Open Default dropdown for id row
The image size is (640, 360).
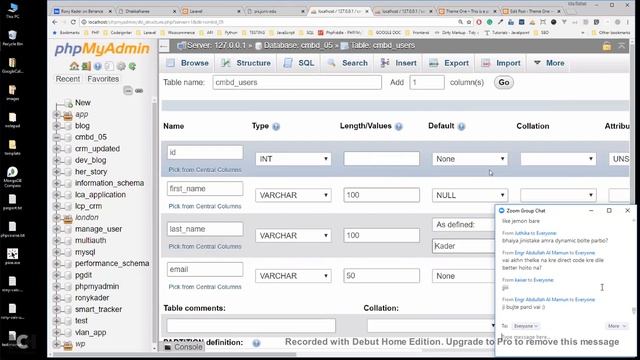pyautogui.click(x=470, y=159)
